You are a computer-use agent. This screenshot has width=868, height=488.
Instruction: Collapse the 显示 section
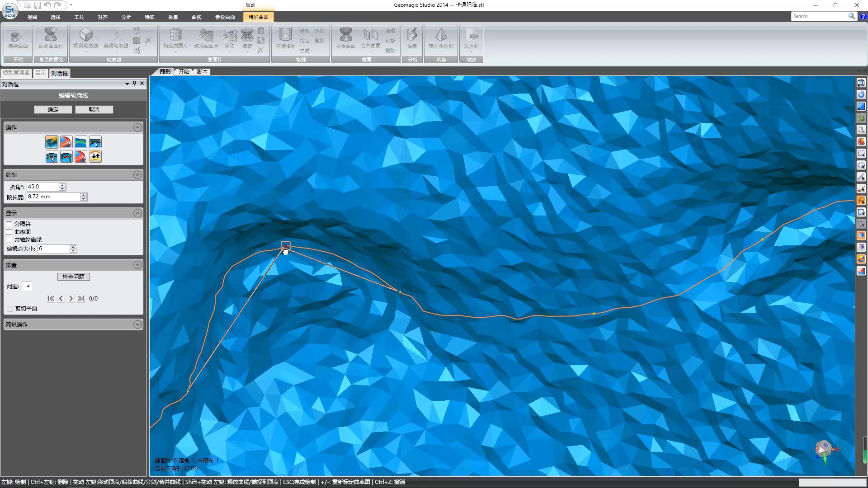point(138,213)
